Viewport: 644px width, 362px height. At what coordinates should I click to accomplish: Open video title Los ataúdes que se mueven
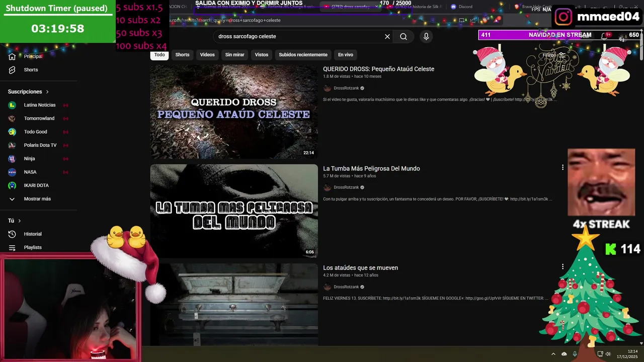(x=360, y=268)
